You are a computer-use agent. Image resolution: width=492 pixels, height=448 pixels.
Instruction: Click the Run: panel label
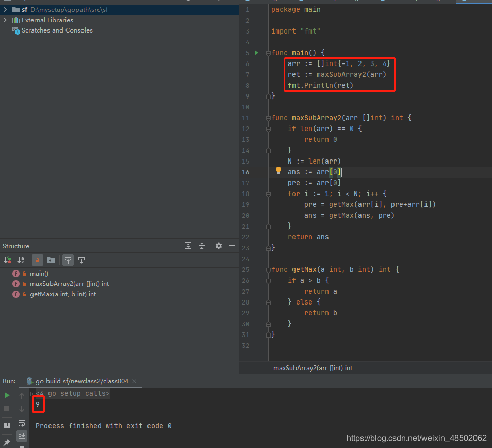[9, 381]
